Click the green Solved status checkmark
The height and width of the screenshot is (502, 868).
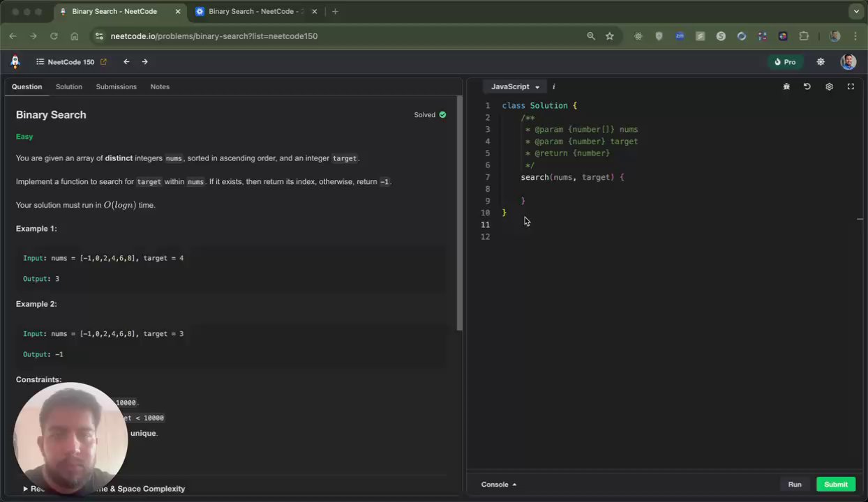(x=442, y=115)
